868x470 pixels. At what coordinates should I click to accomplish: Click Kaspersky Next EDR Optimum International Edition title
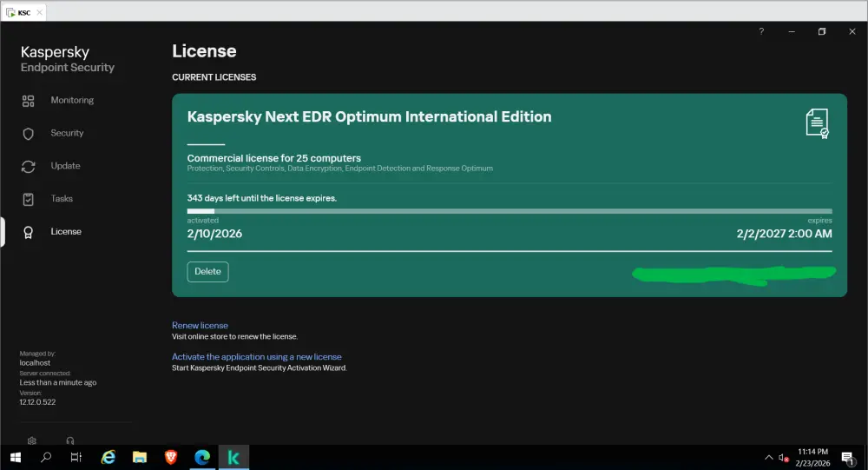pos(369,117)
